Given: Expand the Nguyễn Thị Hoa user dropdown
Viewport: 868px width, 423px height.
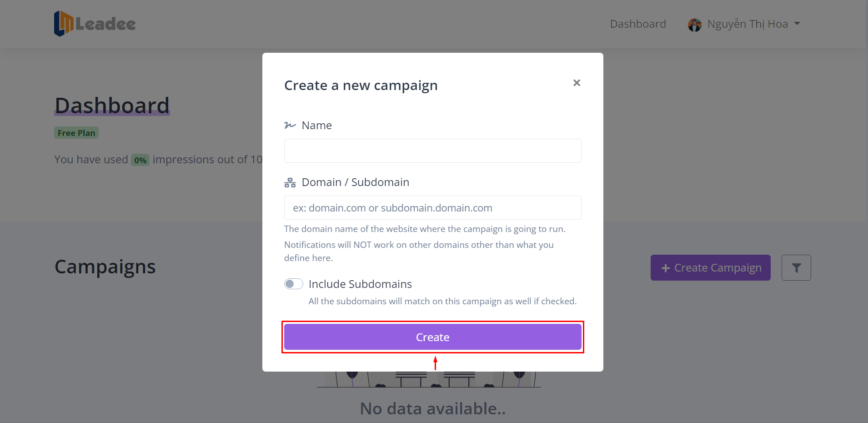Looking at the screenshot, I should [x=747, y=24].
